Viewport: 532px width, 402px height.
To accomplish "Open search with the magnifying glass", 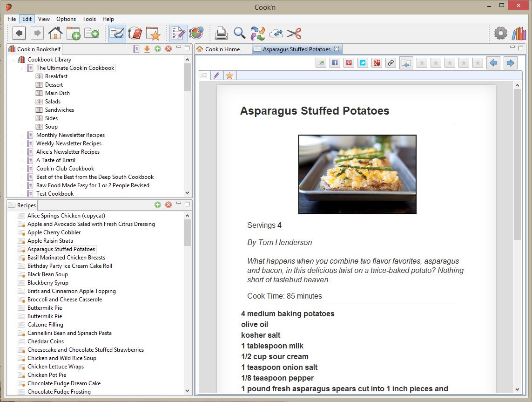I will [240, 33].
